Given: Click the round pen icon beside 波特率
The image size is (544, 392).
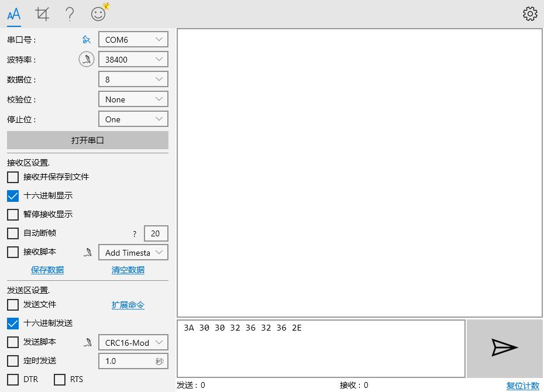Looking at the screenshot, I should tap(87, 60).
